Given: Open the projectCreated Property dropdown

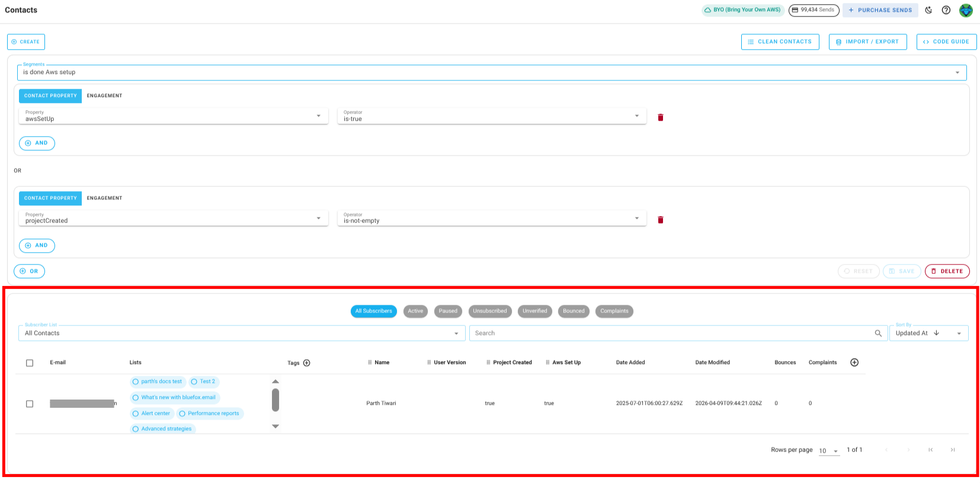Looking at the screenshot, I should click(x=174, y=218).
